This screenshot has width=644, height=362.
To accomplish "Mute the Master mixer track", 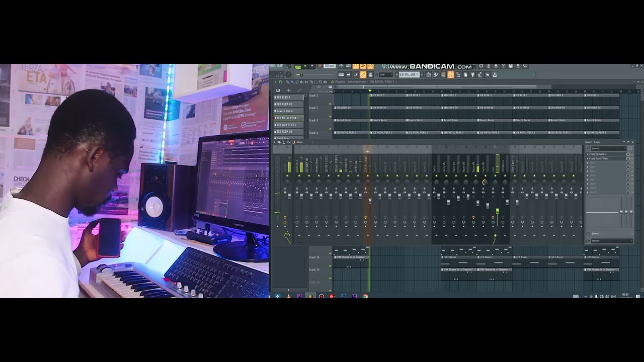I will (287, 175).
